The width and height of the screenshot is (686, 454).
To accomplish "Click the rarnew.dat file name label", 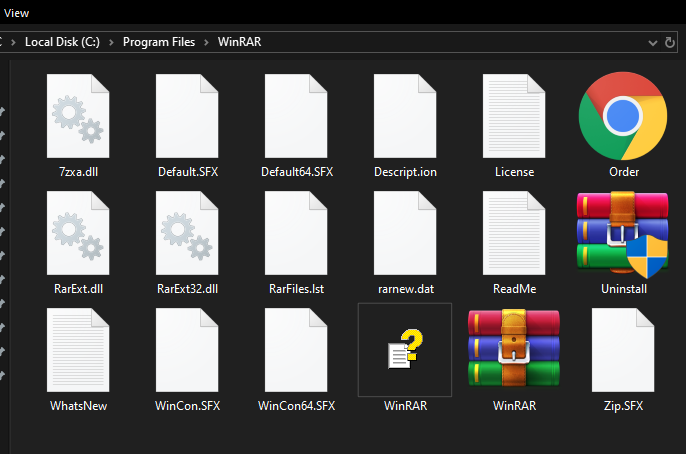I will point(406,289).
